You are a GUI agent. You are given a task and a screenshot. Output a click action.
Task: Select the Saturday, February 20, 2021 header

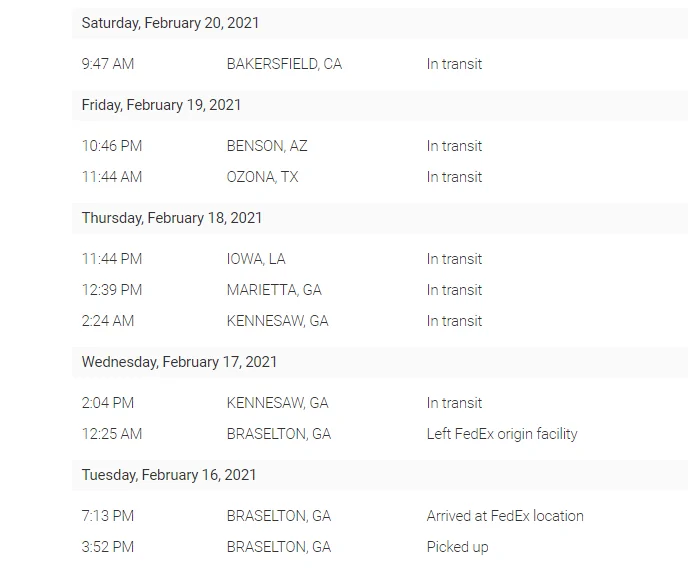pyautogui.click(x=170, y=23)
